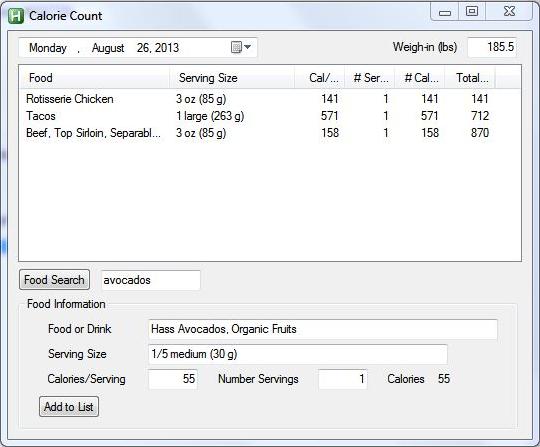Click the Weigh-in (lbs) input field

tap(492, 47)
